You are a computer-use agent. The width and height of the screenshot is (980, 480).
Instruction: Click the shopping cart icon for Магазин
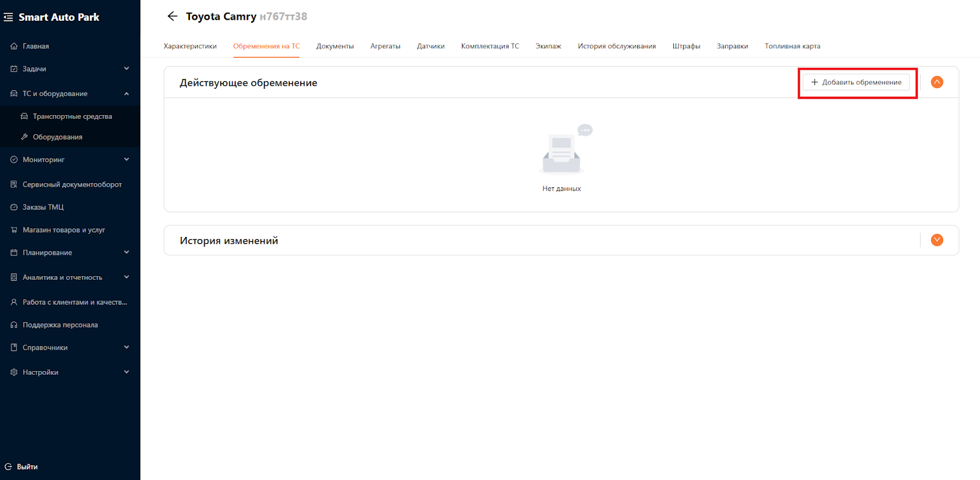(x=14, y=230)
